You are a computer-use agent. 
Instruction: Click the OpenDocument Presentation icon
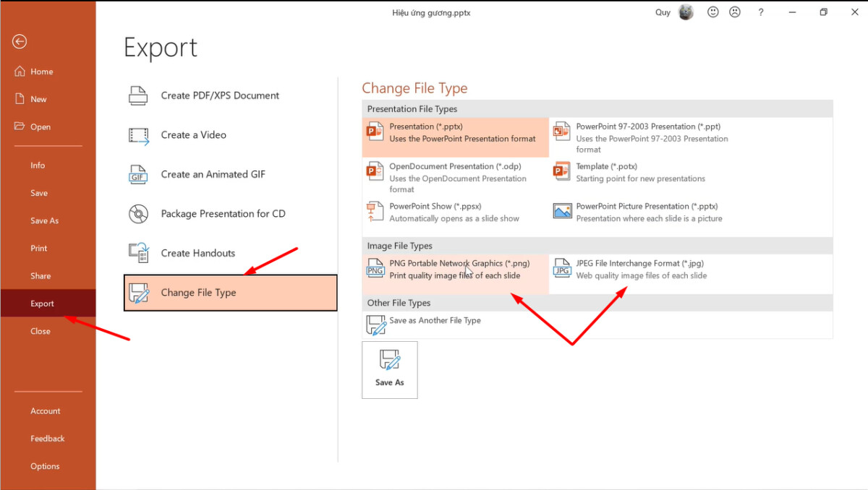point(375,171)
